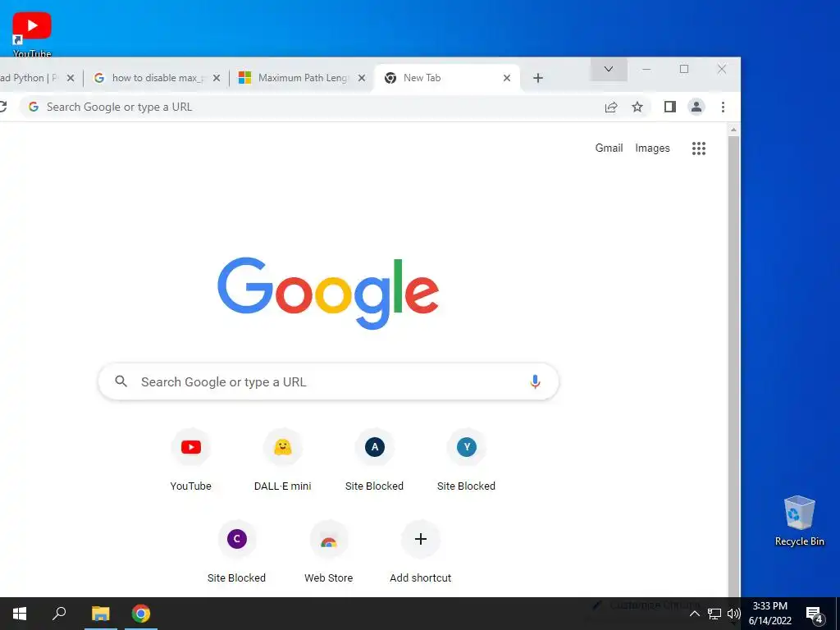Focus the Google search box
Image resolution: width=840 pixels, height=630 pixels.
click(328, 381)
